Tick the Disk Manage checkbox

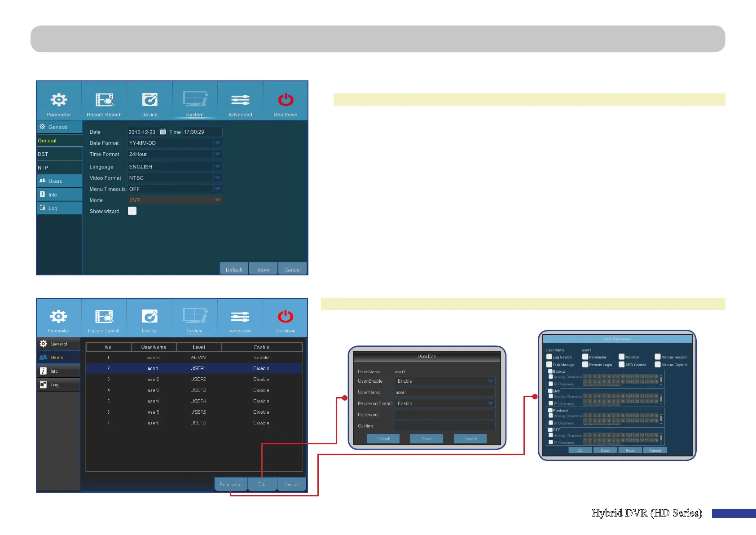[x=549, y=364]
